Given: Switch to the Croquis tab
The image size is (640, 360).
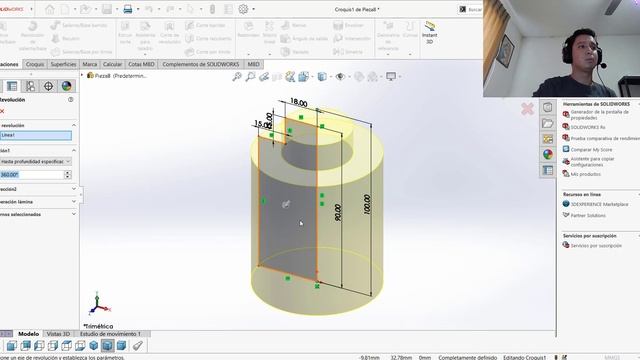Looking at the screenshot, I should [x=35, y=64].
